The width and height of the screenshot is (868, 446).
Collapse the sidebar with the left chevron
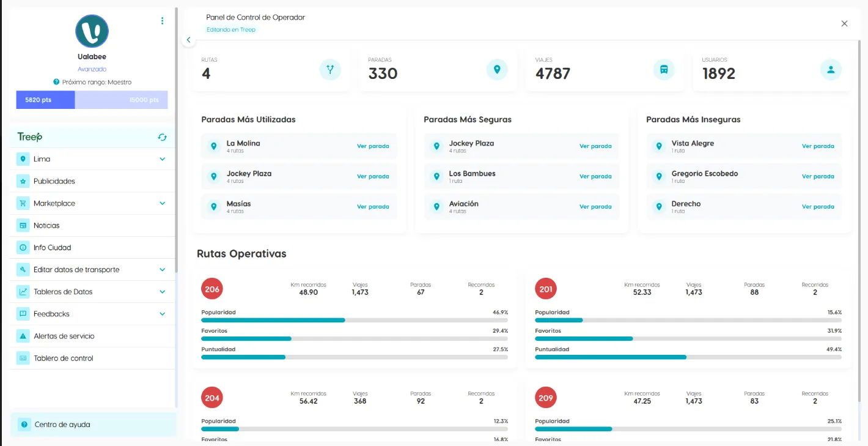(188, 40)
